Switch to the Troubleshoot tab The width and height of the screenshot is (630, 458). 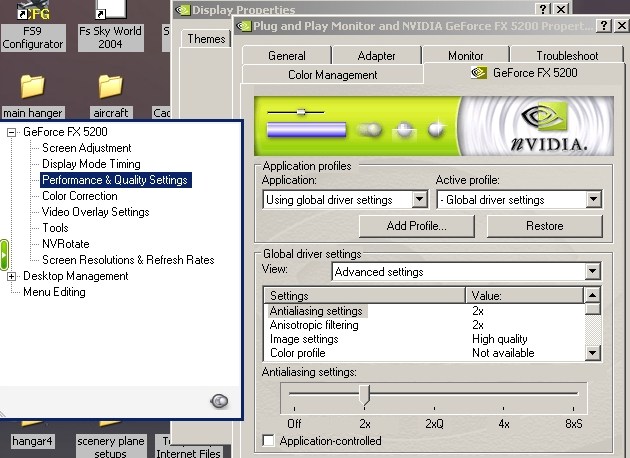[567, 56]
